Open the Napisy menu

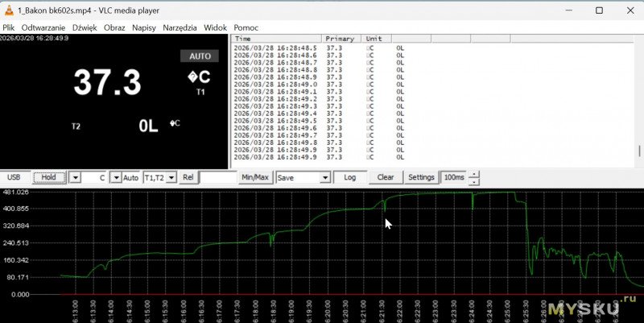click(144, 27)
